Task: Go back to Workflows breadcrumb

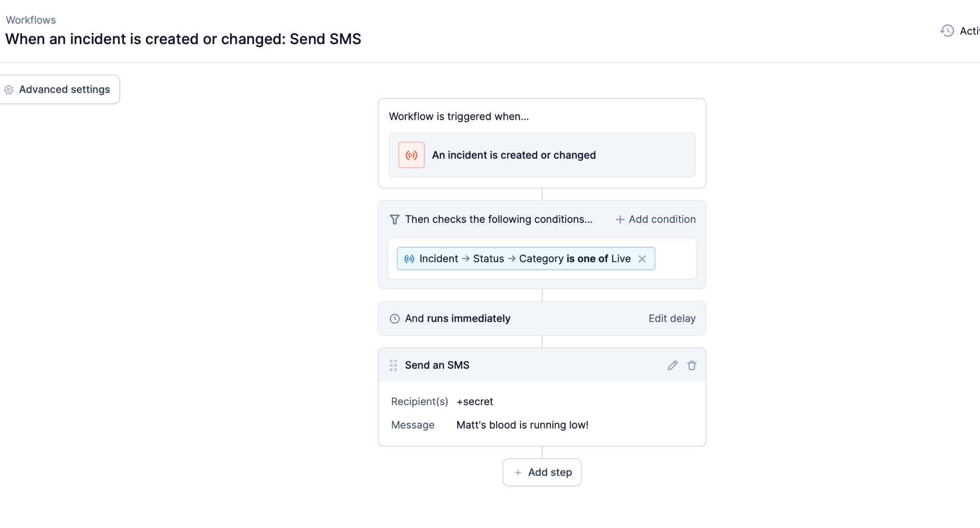Action: [31, 20]
